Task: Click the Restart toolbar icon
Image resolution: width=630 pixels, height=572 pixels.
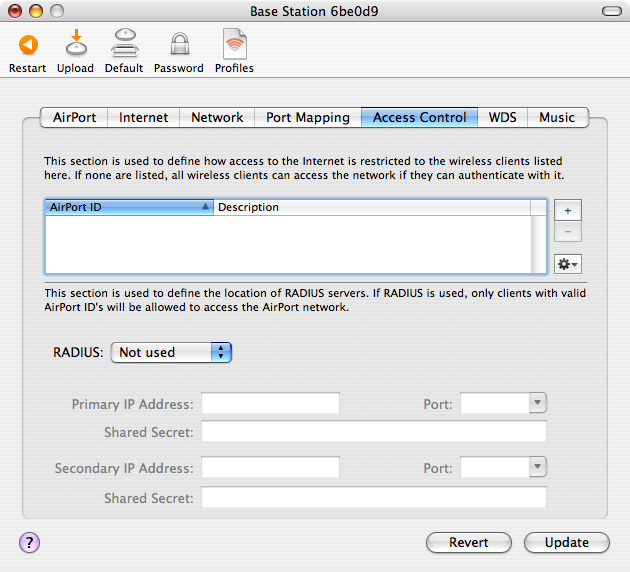Action: [x=28, y=44]
